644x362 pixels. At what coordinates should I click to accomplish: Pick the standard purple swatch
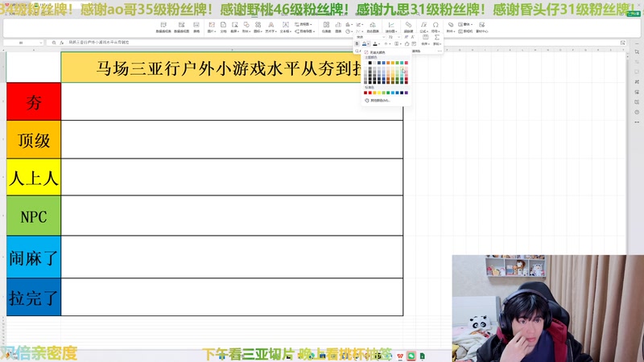407,93
